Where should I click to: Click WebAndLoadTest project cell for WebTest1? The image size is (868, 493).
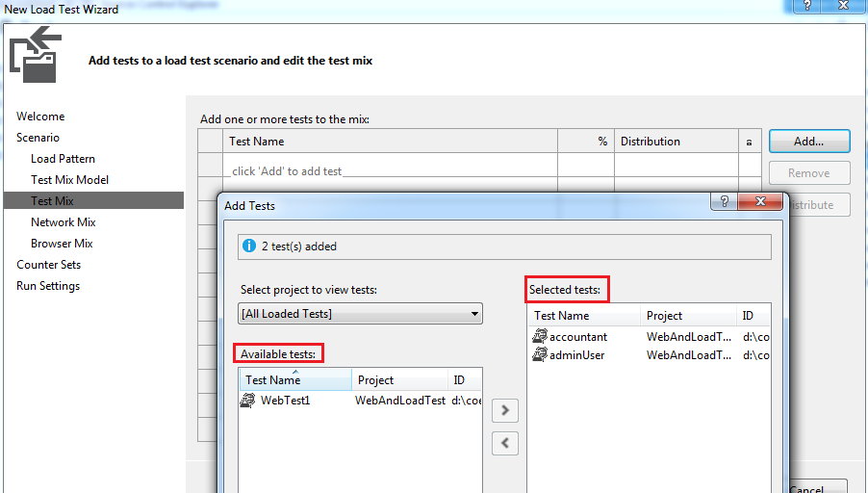(400, 400)
